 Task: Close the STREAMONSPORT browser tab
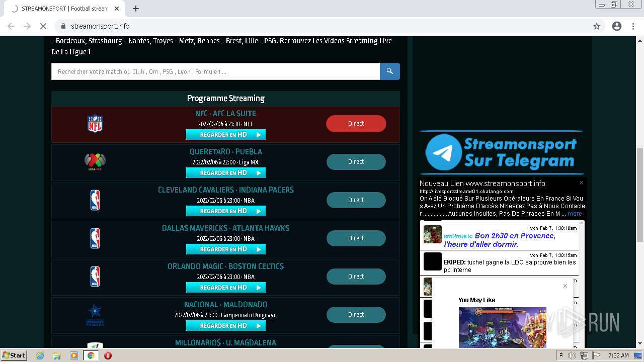pyautogui.click(x=117, y=9)
